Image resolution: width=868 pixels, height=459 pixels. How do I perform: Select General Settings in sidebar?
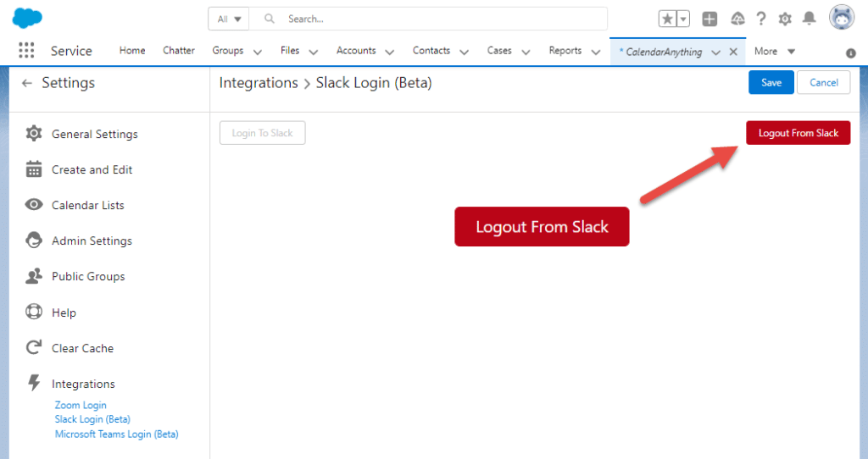click(95, 134)
